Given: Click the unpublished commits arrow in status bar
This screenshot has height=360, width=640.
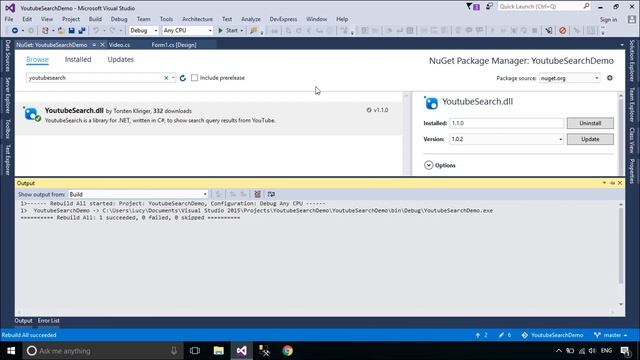Looking at the screenshot, I should point(481,335).
